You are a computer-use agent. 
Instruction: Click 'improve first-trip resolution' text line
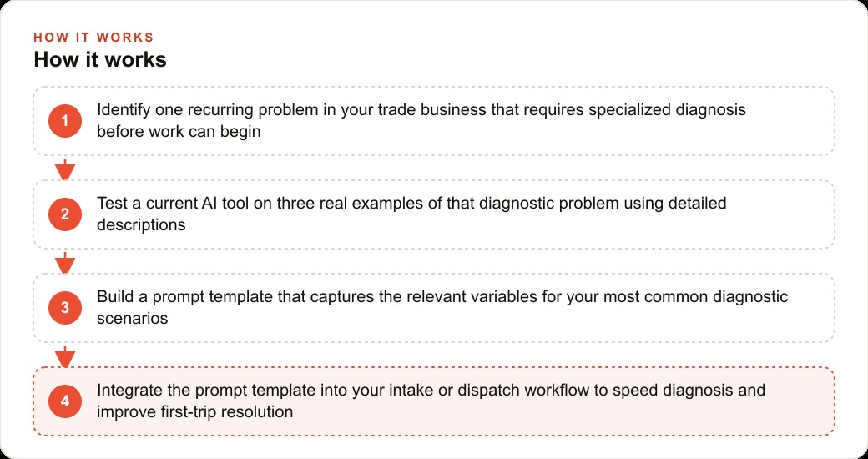tap(194, 412)
